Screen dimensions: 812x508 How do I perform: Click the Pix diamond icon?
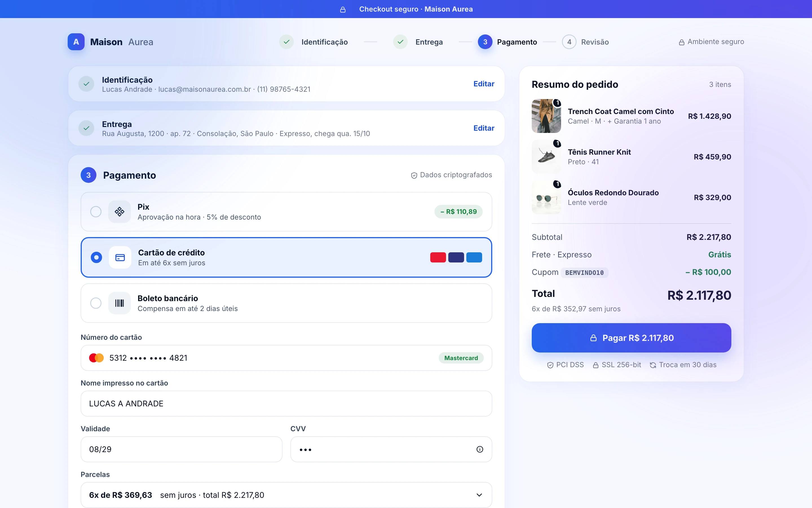click(x=120, y=212)
